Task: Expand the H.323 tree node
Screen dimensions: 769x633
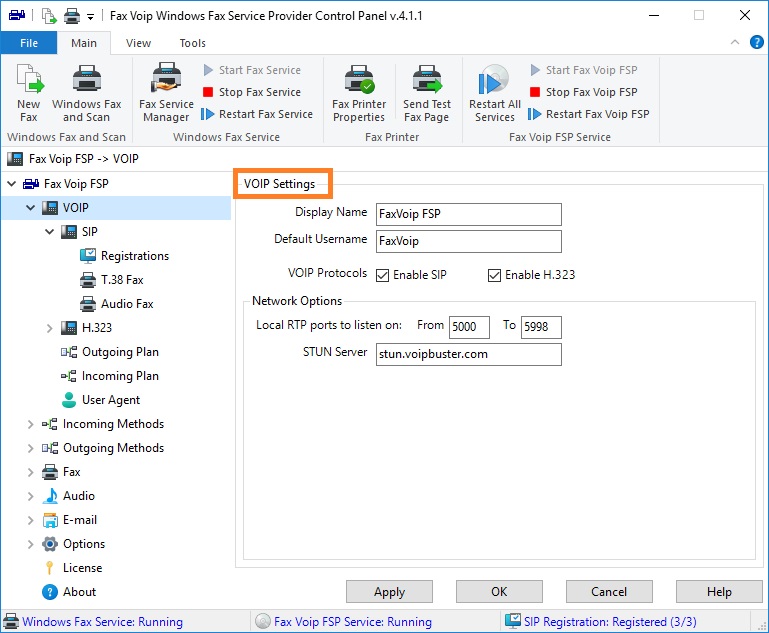Action: [50, 328]
